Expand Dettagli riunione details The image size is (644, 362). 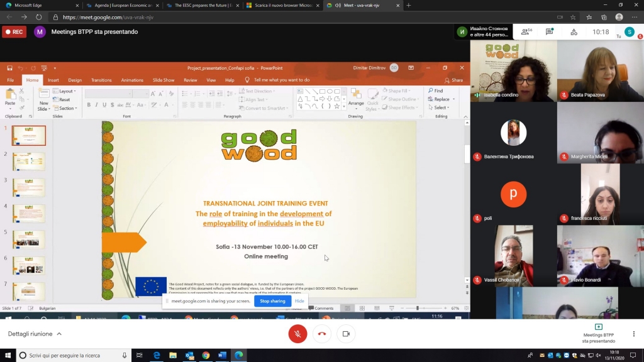[35, 334]
